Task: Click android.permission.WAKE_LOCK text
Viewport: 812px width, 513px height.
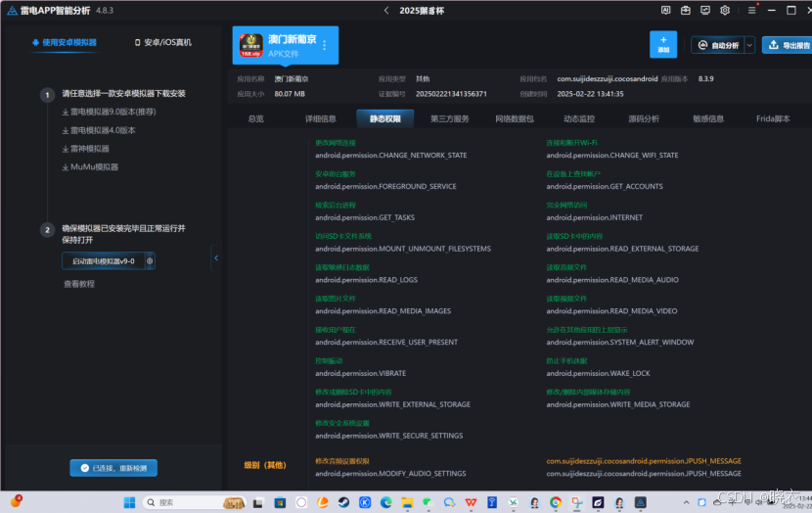Action: coord(598,373)
